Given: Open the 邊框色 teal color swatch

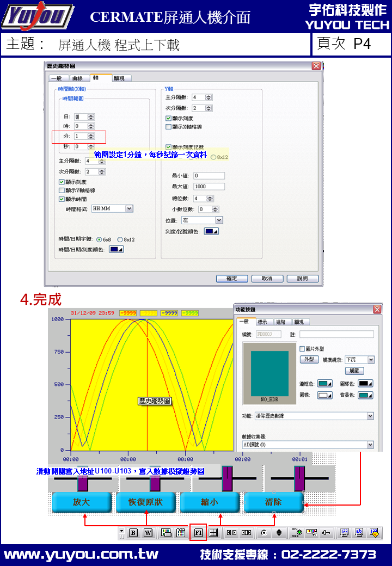Looking at the screenshot, I should tap(325, 384).
